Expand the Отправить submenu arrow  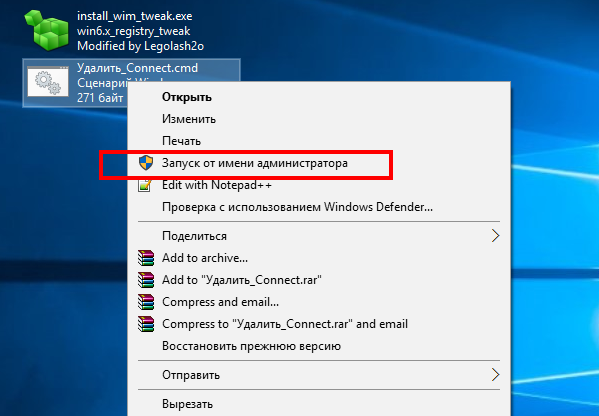point(495,375)
